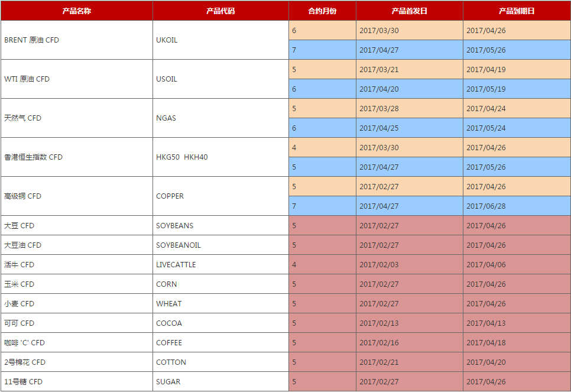571x392 pixels.
Task: Click the COTTON product code cell
Action: pyautogui.click(x=171, y=362)
